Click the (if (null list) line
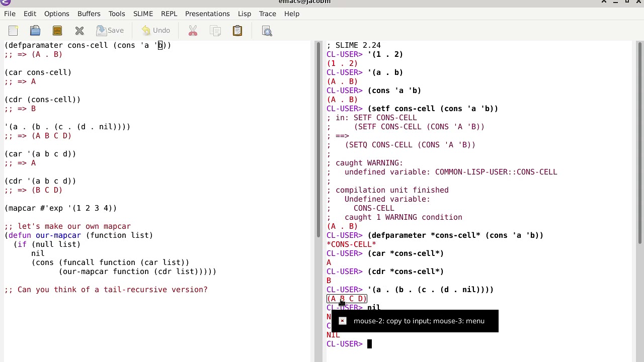The image size is (644, 362). (x=47, y=244)
